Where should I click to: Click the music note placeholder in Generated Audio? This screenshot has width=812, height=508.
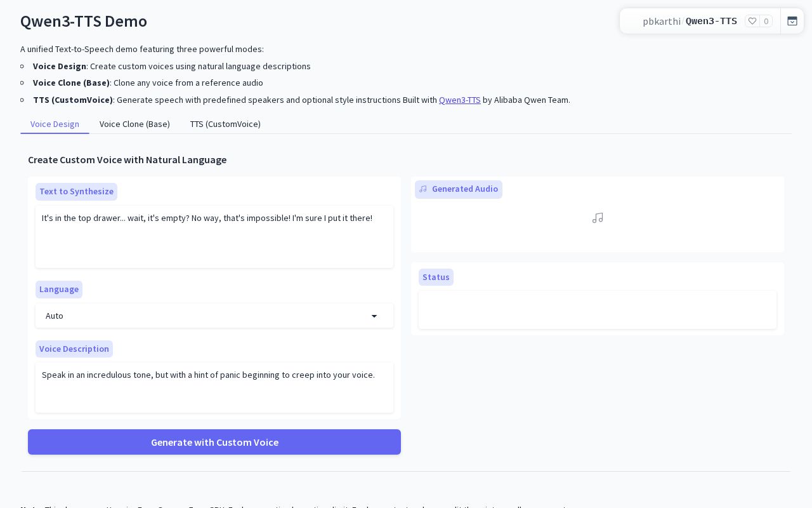click(598, 218)
